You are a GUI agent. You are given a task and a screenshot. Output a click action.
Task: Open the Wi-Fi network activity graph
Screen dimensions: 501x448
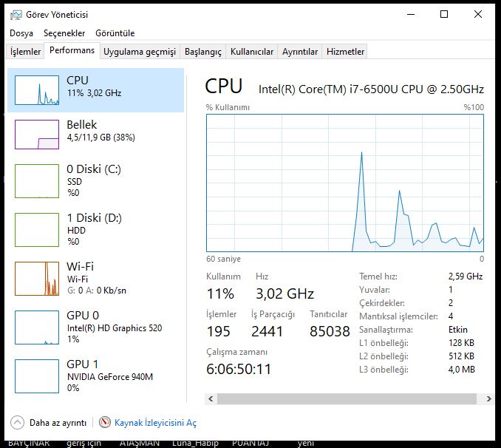click(37, 277)
